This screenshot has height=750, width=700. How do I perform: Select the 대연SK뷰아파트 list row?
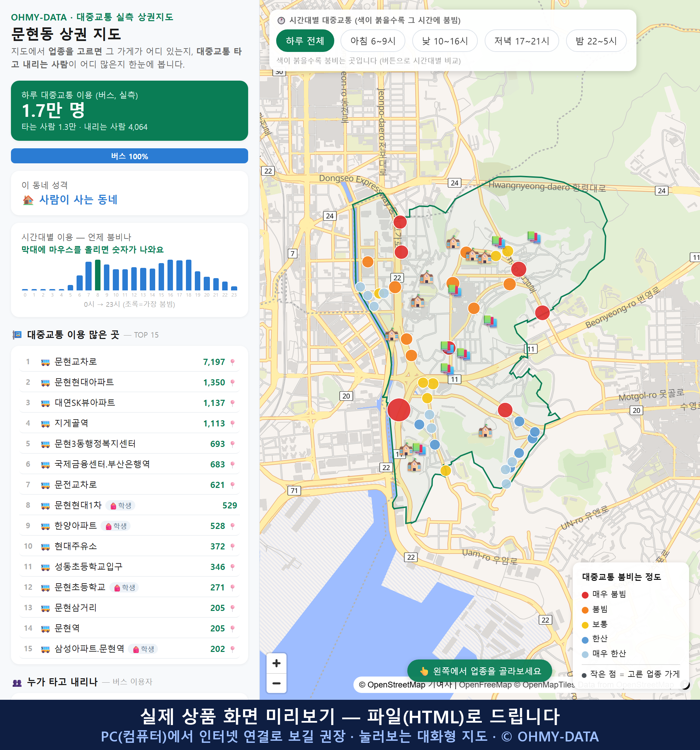[x=130, y=403]
